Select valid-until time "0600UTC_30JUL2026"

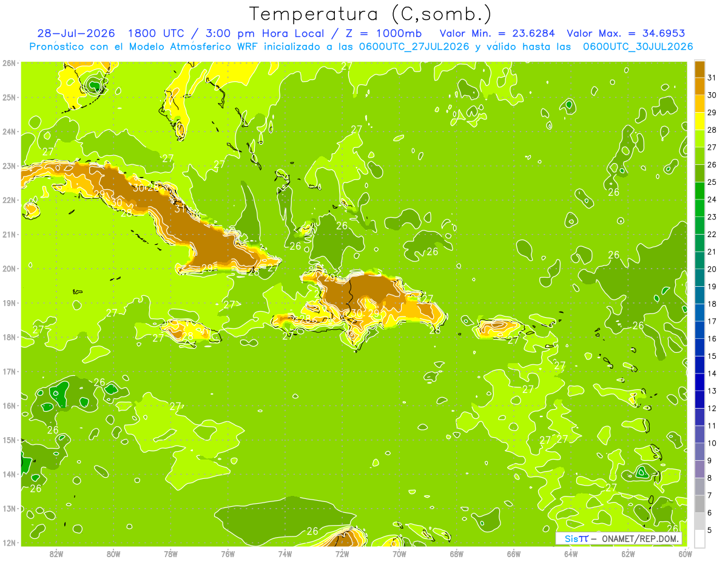click(x=638, y=47)
